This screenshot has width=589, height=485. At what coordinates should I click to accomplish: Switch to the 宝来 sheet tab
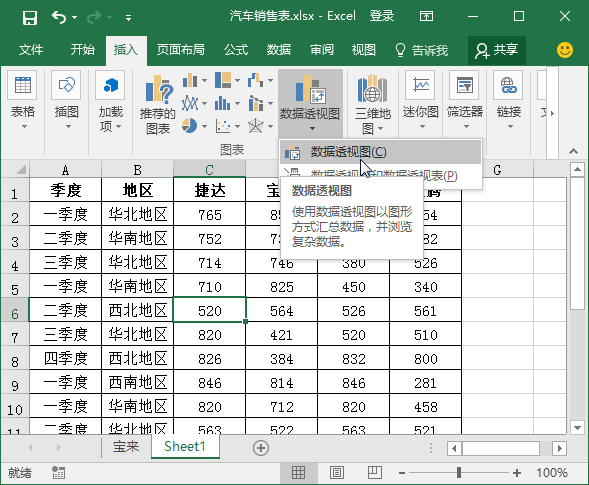tap(126, 446)
